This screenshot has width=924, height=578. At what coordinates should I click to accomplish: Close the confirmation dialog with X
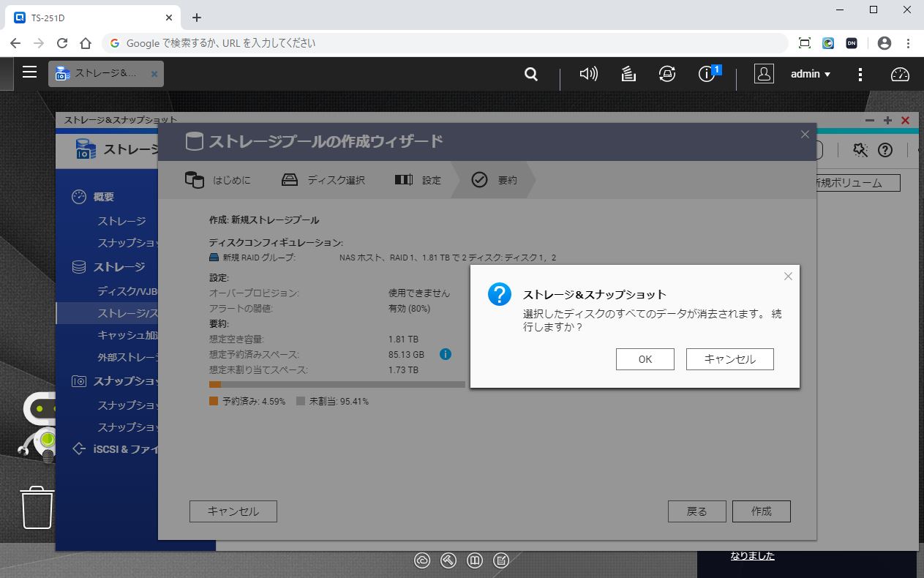coord(788,277)
